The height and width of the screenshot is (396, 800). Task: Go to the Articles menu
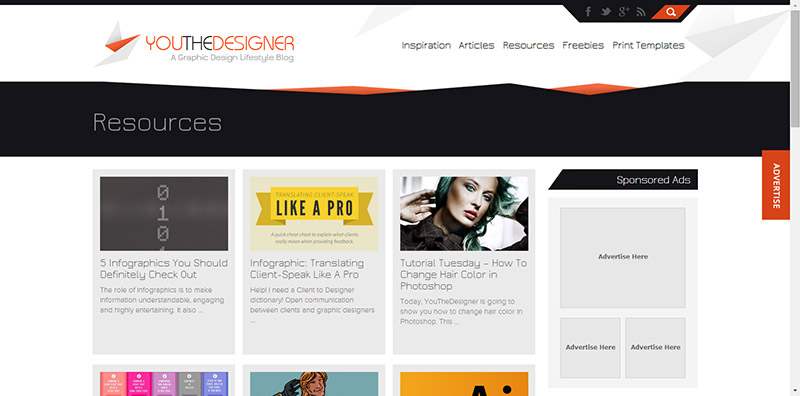tap(477, 45)
